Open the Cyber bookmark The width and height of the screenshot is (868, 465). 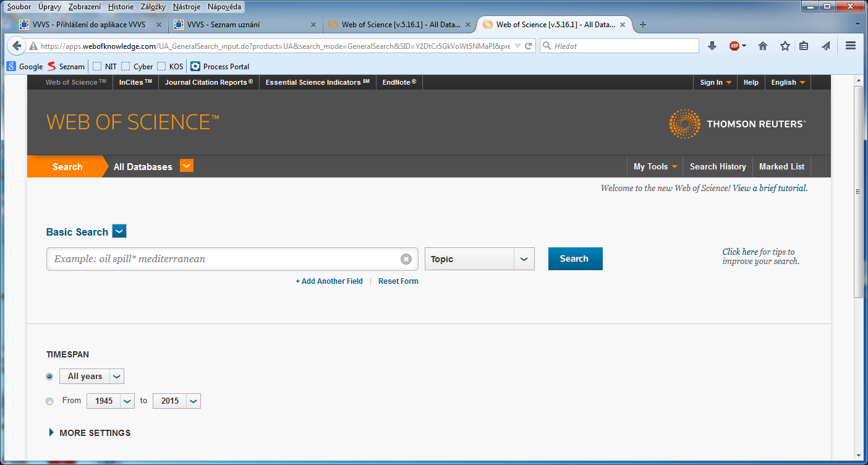pyautogui.click(x=137, y=66)
